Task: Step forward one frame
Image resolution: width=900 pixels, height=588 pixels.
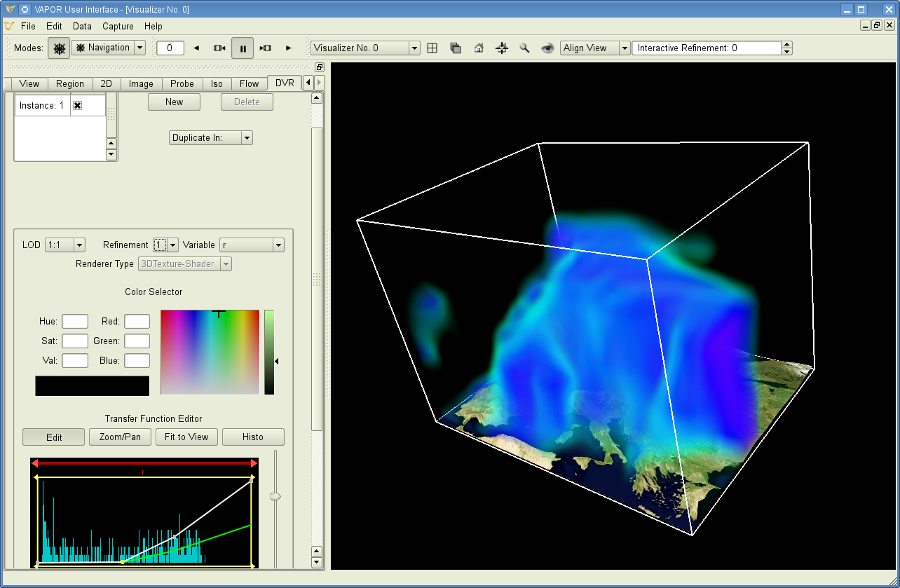Action: [265, 48]
